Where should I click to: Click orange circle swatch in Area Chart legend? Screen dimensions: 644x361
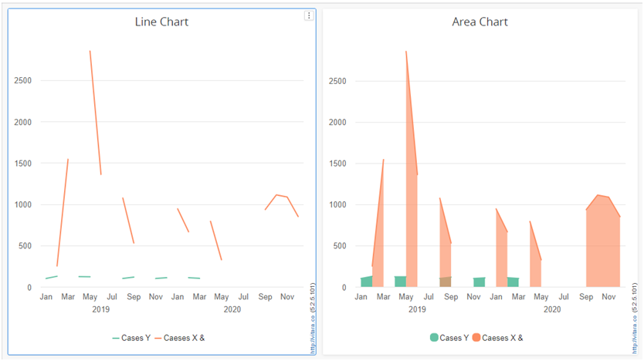tap(476, 337)
